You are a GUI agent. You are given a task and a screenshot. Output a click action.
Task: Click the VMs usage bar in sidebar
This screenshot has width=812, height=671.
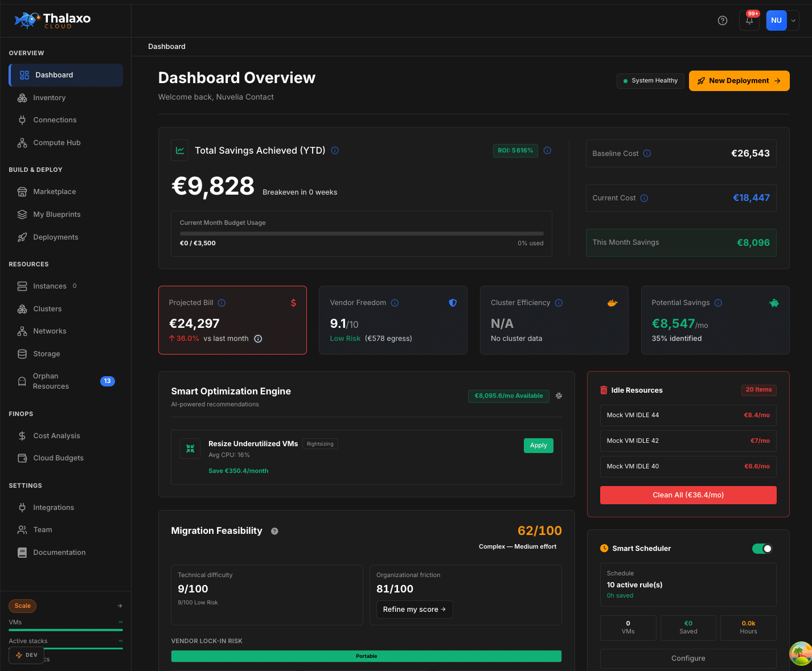(66, 630)
